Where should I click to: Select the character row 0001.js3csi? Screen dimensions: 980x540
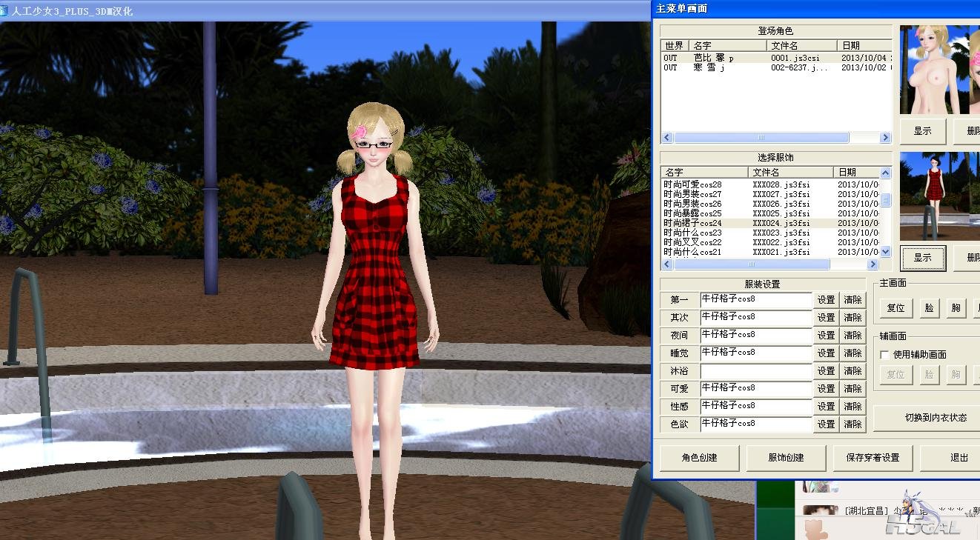776,58
